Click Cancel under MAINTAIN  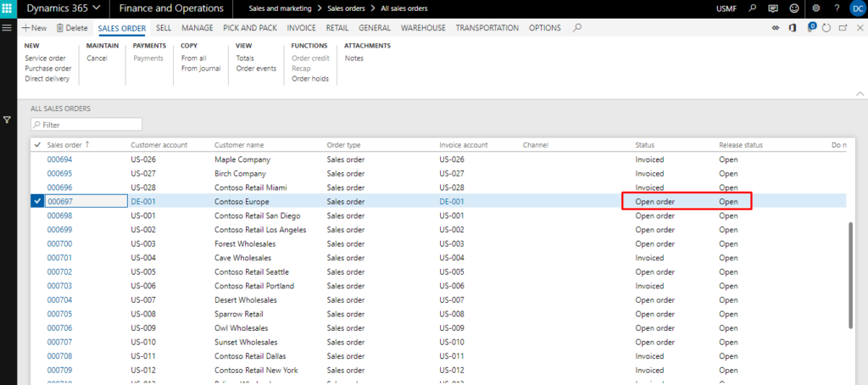click(x=97, y=59)
